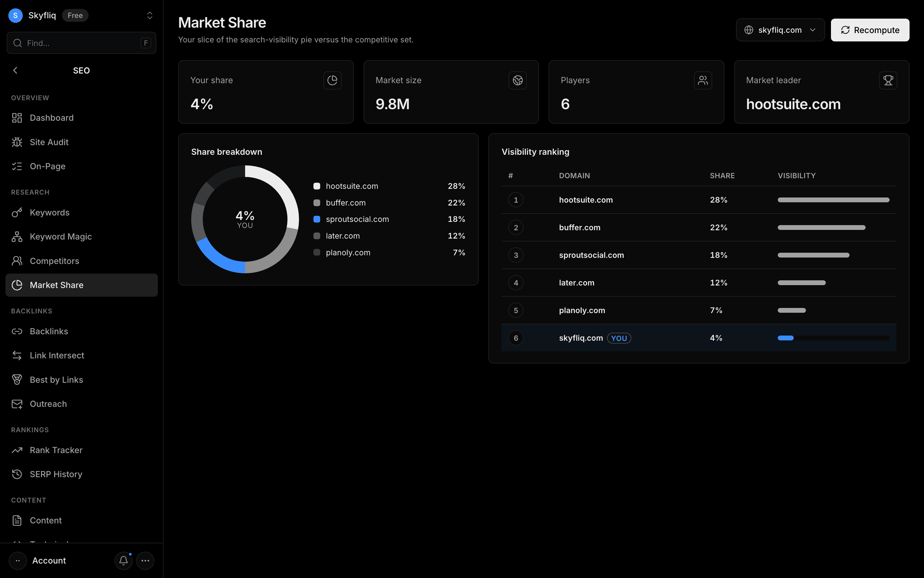The width and height of the screenshot is (924, 578).
Task: Click the Account label
Action: tap(49, 560)
